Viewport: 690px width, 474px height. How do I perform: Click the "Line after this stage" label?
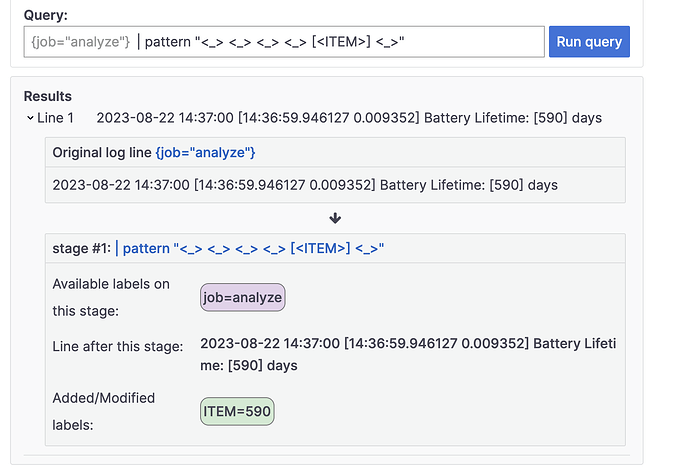[117, 346]
